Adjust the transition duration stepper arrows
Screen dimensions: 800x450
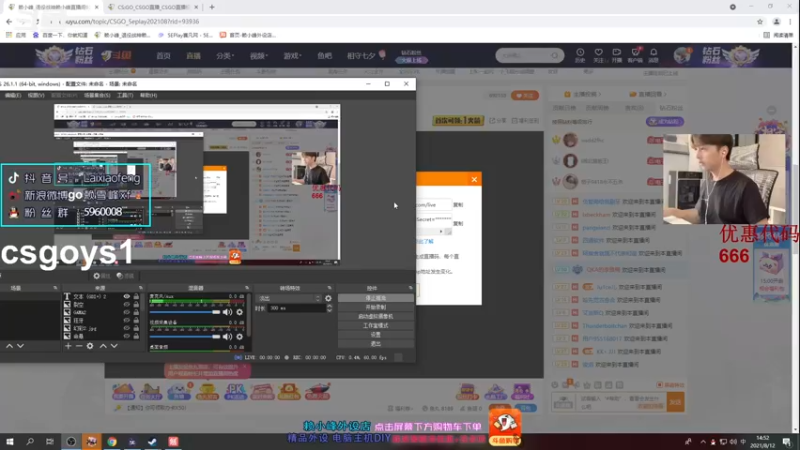(x=329, y=308)
